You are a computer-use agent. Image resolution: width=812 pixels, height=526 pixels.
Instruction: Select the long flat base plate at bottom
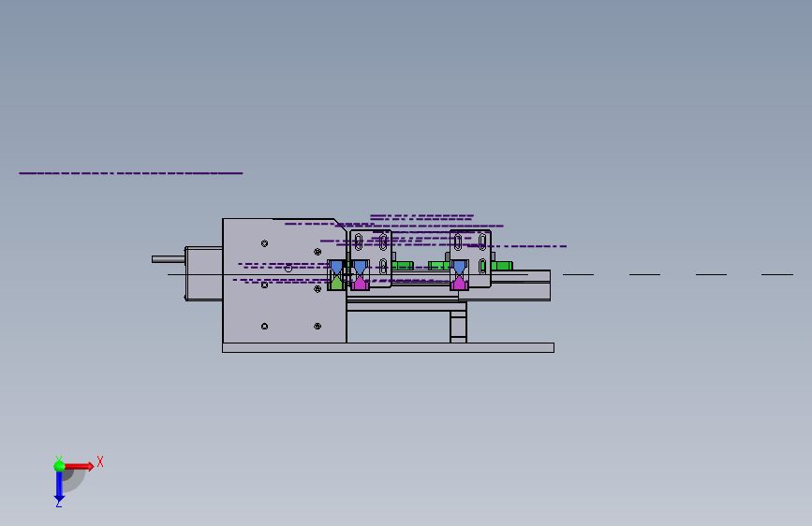(x=388, y=347)
